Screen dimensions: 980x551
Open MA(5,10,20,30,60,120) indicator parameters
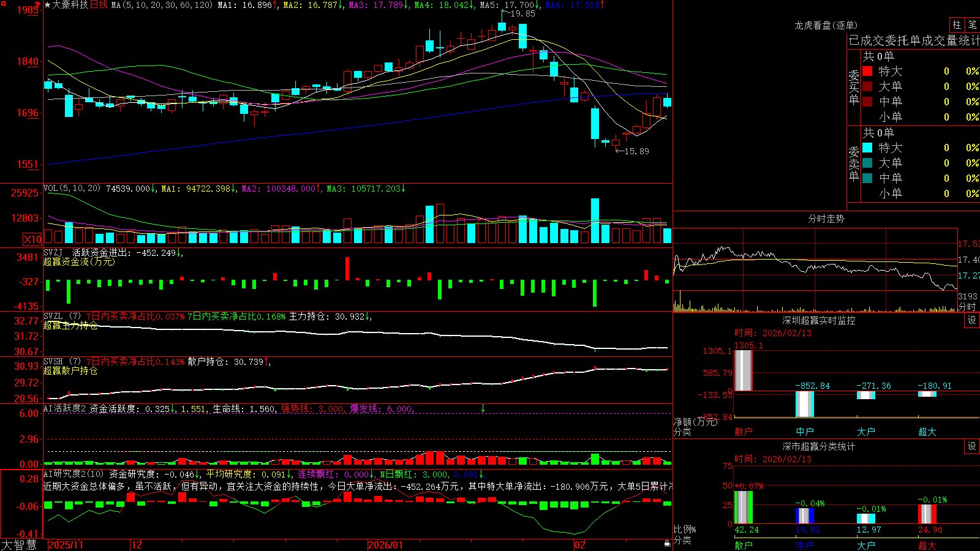pos(162,5)
